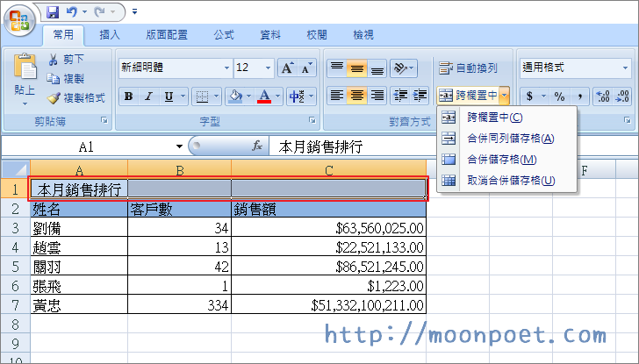Click the Office button logo
The height and width of the screenshot is (364, 639).
19,19
